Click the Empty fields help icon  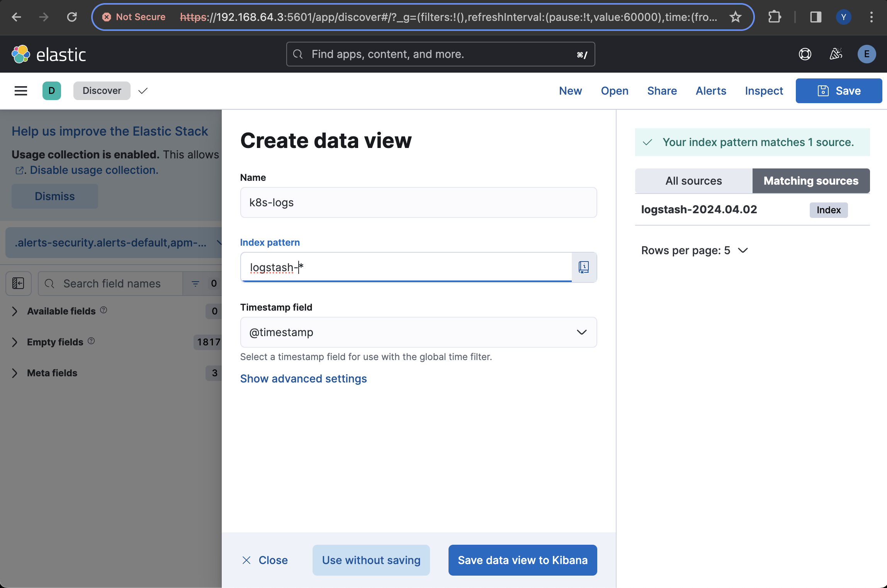point(91,341)
